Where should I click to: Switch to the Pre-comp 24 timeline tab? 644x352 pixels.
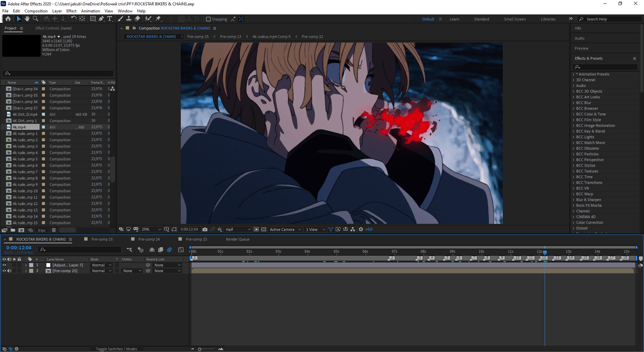pos(149,239)
